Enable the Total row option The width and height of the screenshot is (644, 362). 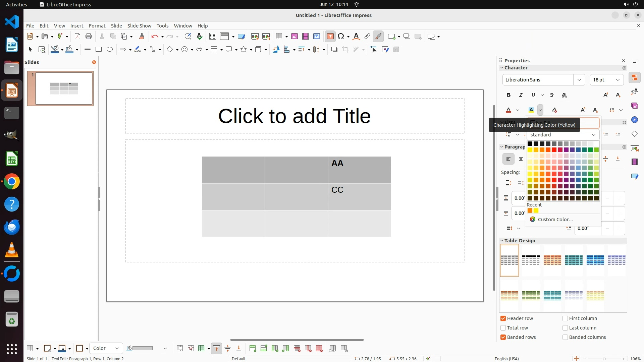[503, 328]
